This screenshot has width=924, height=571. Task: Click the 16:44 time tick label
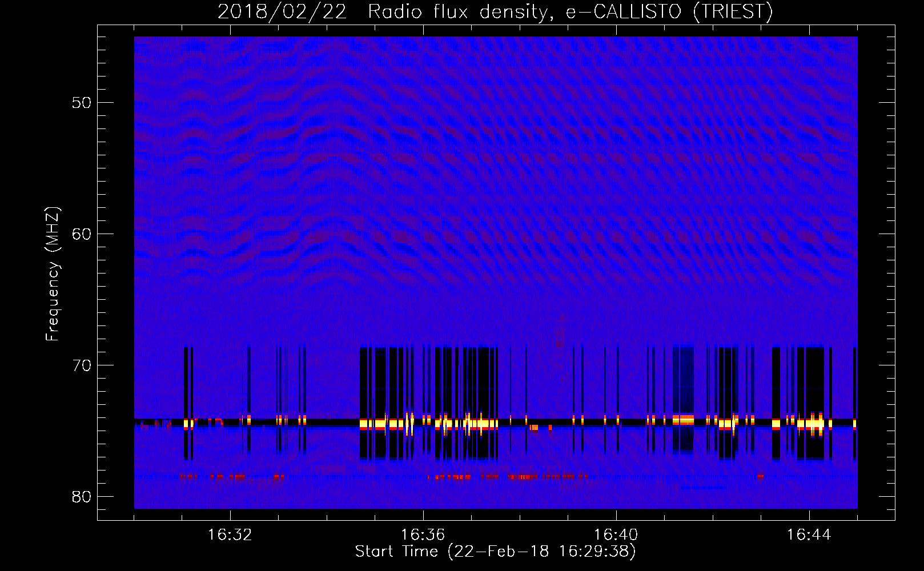[809, 535]
